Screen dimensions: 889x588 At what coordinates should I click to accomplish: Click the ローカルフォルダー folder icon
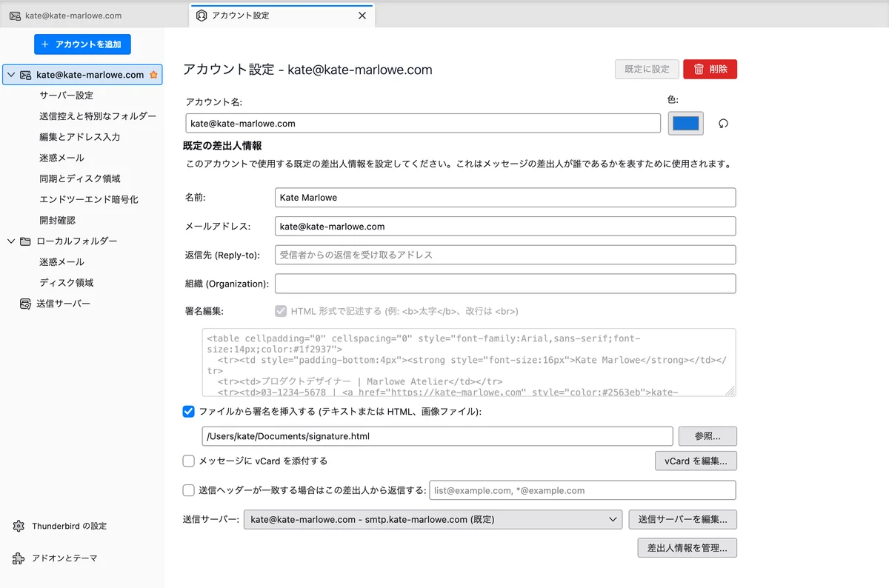[x=26, y=241]
